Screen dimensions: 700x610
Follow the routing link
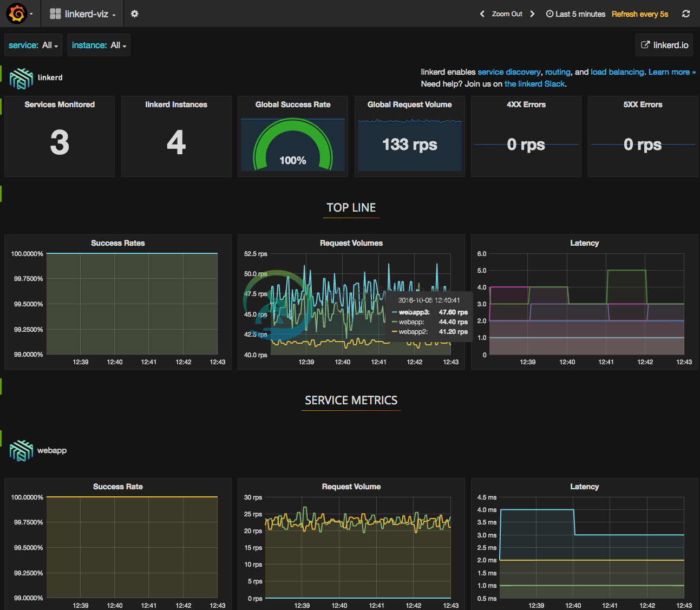[x=558, y=72]
